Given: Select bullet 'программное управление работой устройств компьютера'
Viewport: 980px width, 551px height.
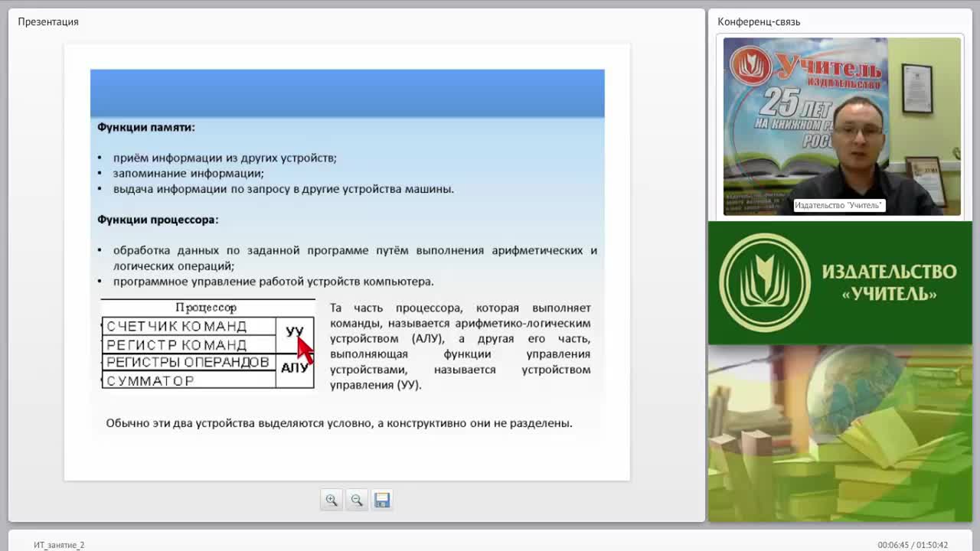Looking at the screenshot, I should (273, 281).
